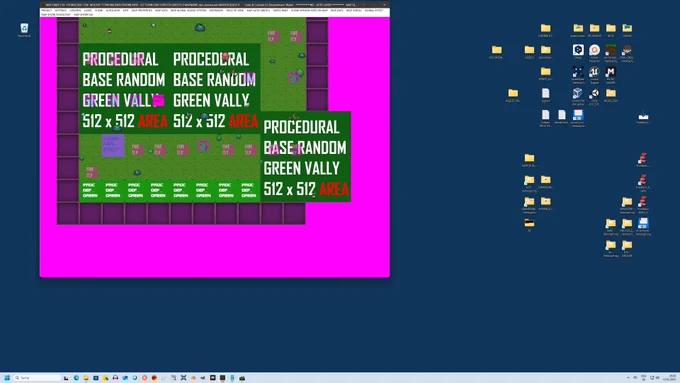This screenshot has width=680, height=383.
Task: Open the Recycle Bin desktop icon
Action: (x=24, y=30)
